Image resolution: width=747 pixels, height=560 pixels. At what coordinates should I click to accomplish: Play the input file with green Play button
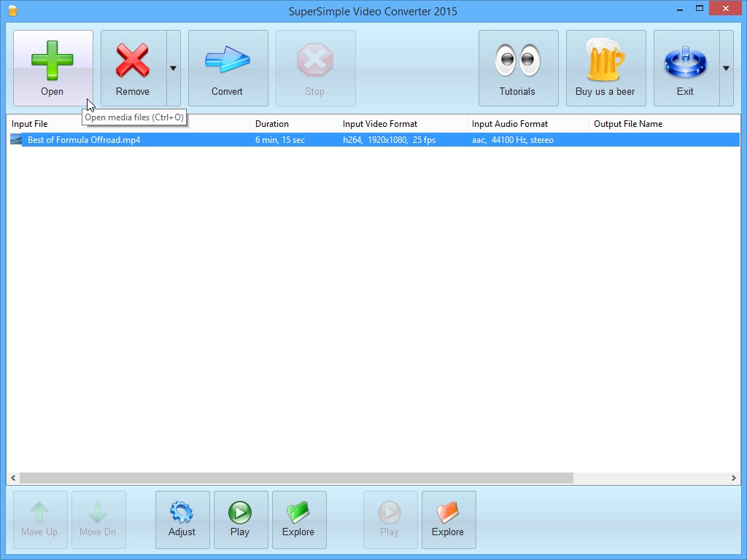(241, 520)
